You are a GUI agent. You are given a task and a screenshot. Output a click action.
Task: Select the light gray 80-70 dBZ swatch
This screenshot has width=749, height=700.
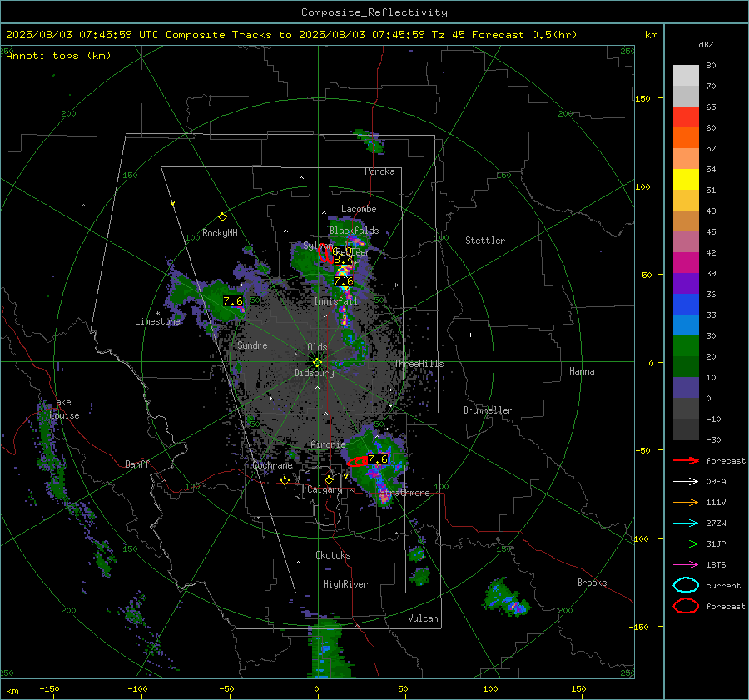[x=686, y=76]
